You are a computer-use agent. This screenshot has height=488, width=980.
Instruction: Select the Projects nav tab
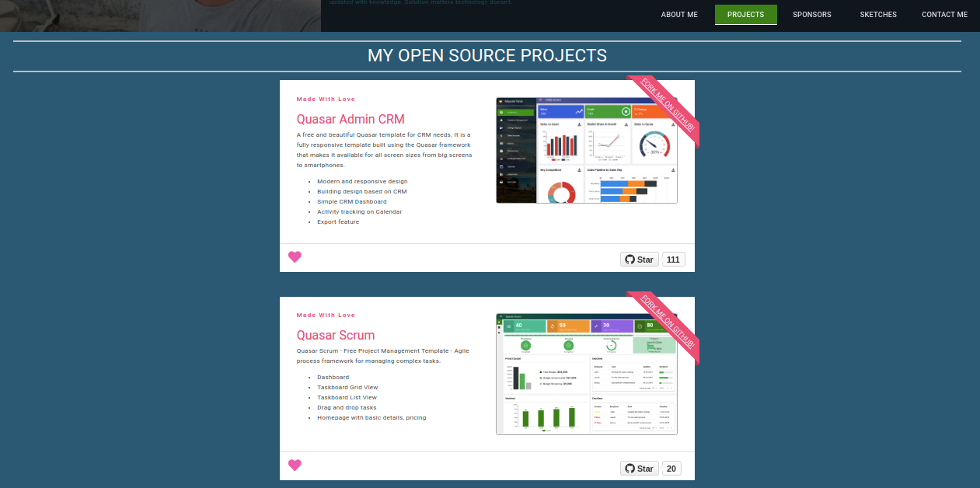(x=745, y=15)
